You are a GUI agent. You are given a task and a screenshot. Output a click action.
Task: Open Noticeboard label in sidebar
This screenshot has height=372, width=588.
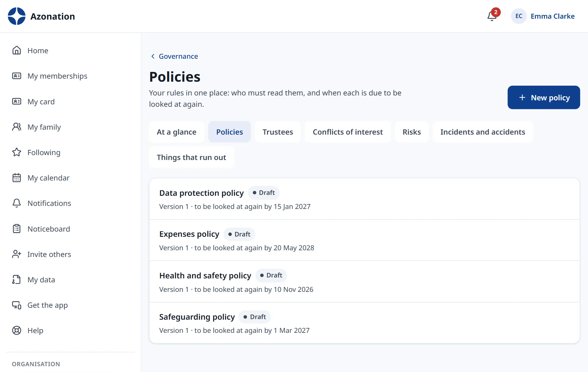(49, 229)
